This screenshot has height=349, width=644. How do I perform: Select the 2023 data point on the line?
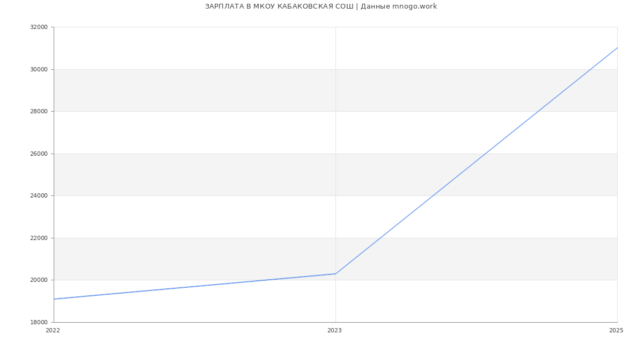335,274
